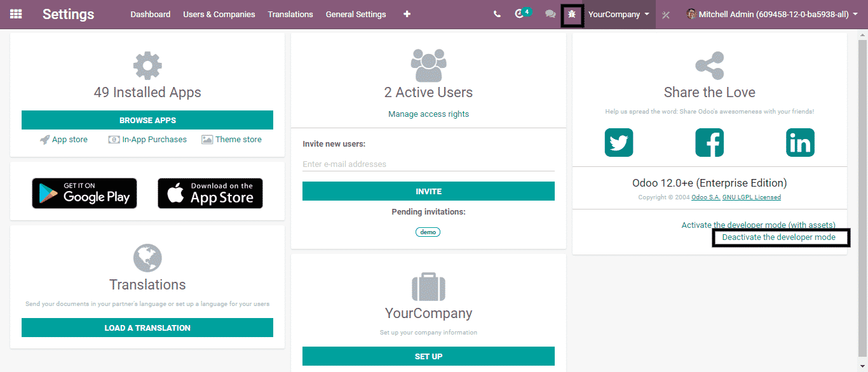Viewport: 868px width, 372px height.
Task: Share on LinkedIn icon
Action: click(x=800, y=143)
